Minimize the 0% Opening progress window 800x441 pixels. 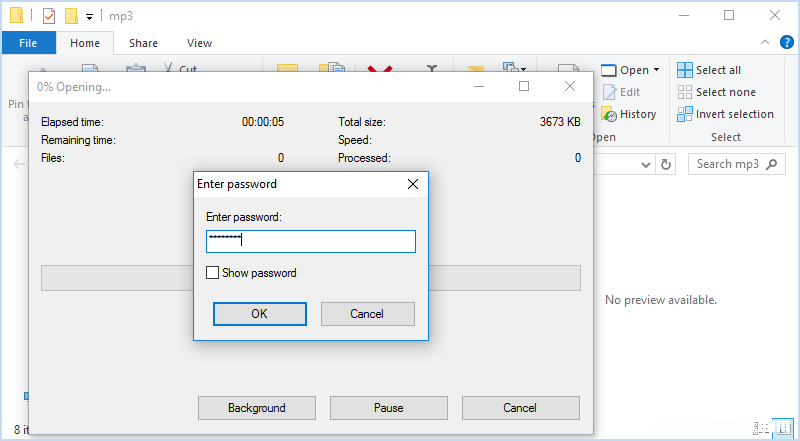pos(479,86)
